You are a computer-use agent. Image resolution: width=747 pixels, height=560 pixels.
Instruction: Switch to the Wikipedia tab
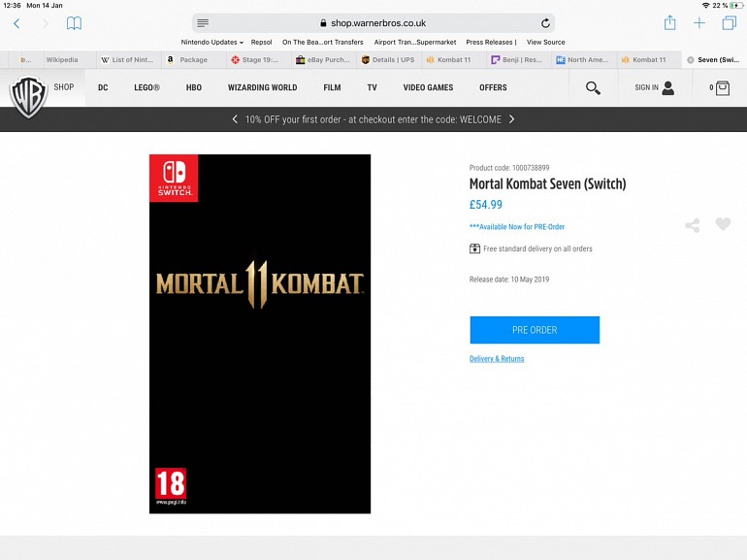(x=61, y=60)
